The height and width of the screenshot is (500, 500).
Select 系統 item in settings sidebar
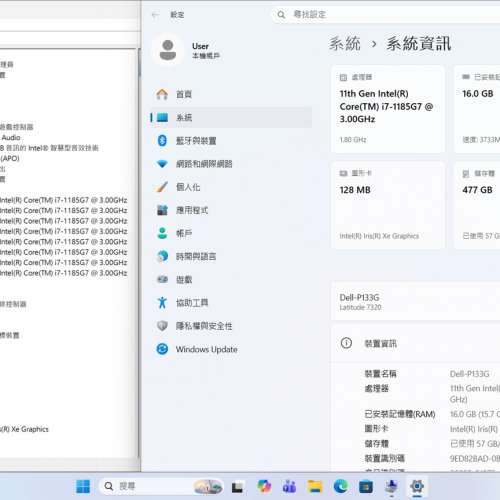click(231, 117)
